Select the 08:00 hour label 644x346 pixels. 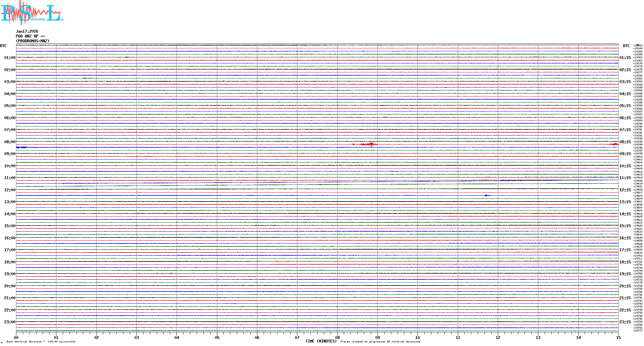point(10,142)
